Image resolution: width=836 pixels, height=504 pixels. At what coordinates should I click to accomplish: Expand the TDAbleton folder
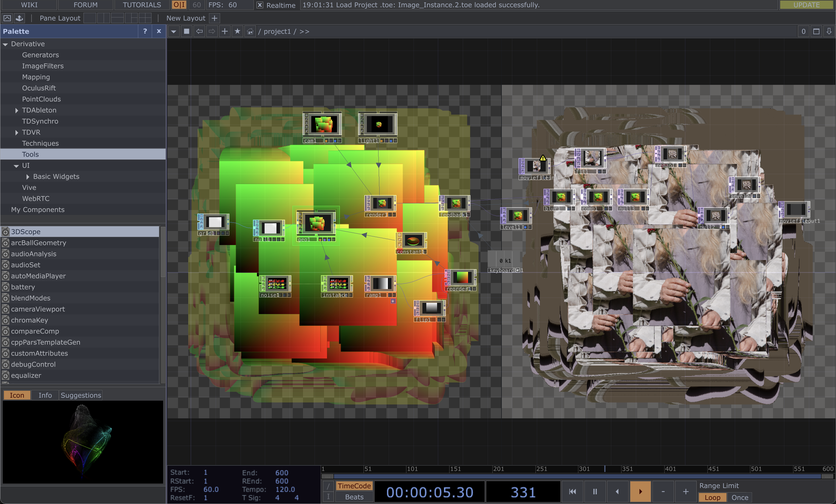pos(17,110)
